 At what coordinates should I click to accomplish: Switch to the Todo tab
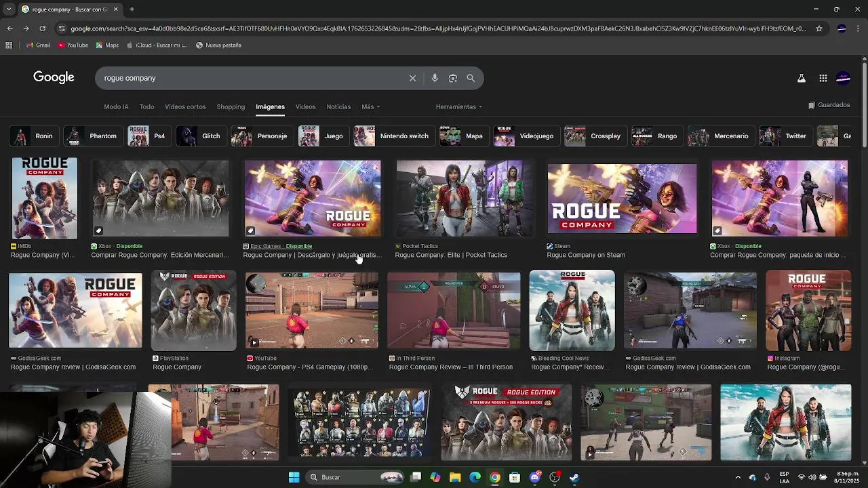pos(146,106)
